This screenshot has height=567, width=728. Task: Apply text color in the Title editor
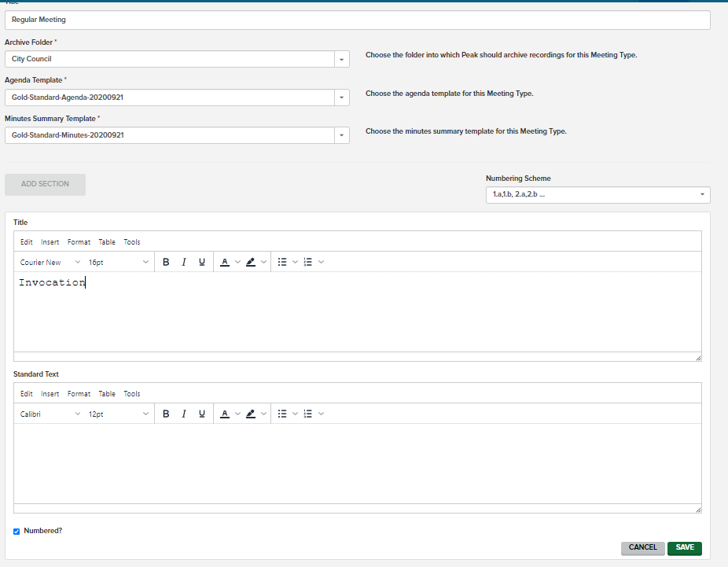click(x=225, y=262)
